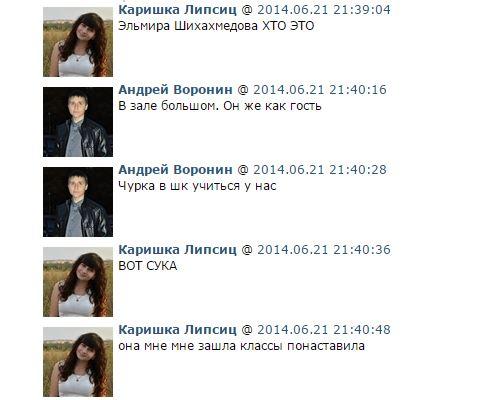This screenshot has width=501, height=400.
Task: Select the timestamp 2014.06.21 21:40:28
Action: click(320, 169)
